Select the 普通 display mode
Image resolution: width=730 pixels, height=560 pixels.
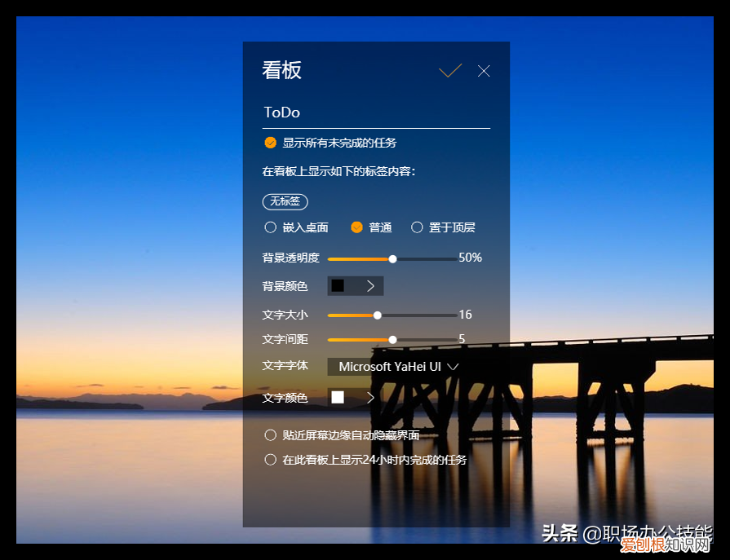[356, 227]
